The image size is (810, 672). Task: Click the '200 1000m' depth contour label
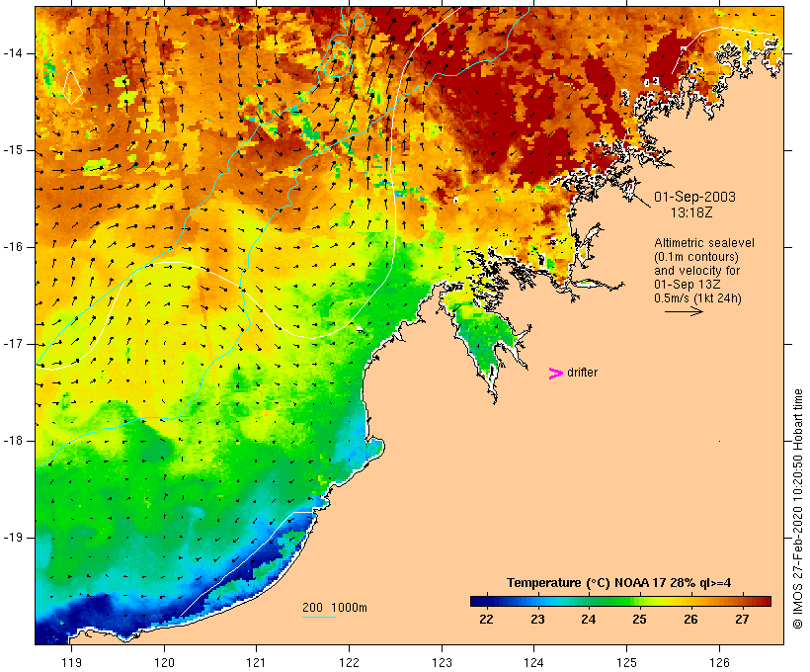[x=335, y=608]
